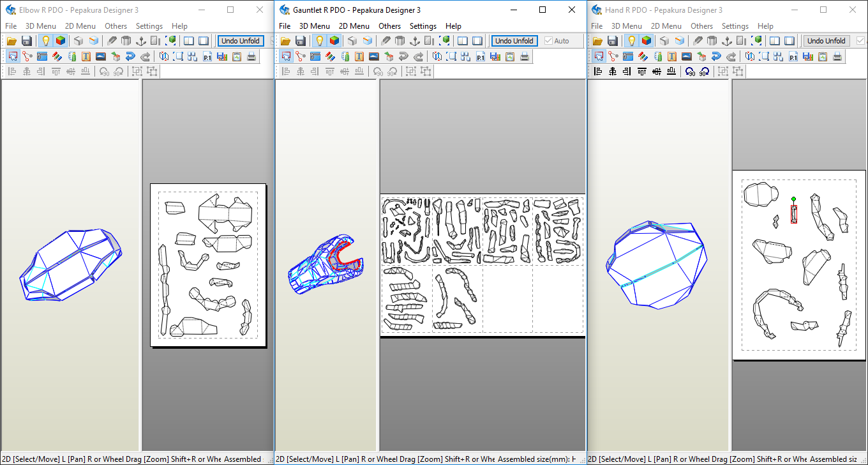Screen dimensions: 868x465
Task: Save the Hand R PDO file
Action: pos(612,41)
